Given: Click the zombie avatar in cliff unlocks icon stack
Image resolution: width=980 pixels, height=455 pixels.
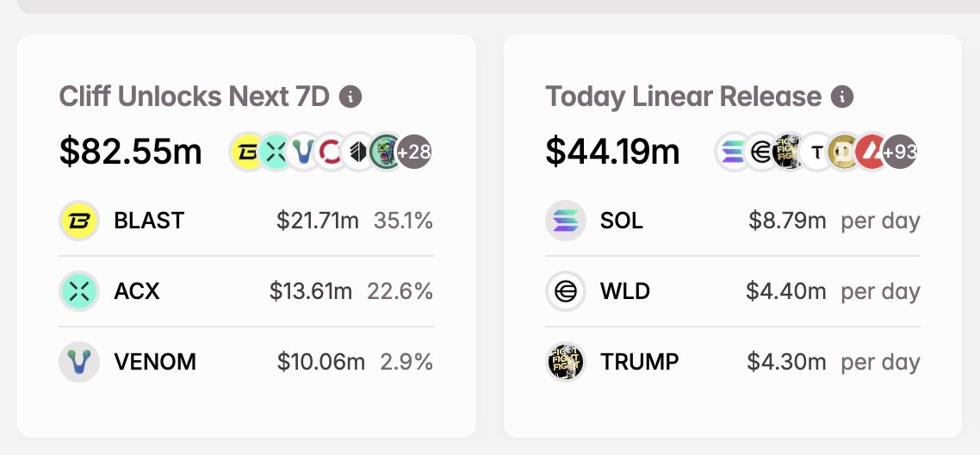Looking at the screenshot, I should tap(386, 152).
